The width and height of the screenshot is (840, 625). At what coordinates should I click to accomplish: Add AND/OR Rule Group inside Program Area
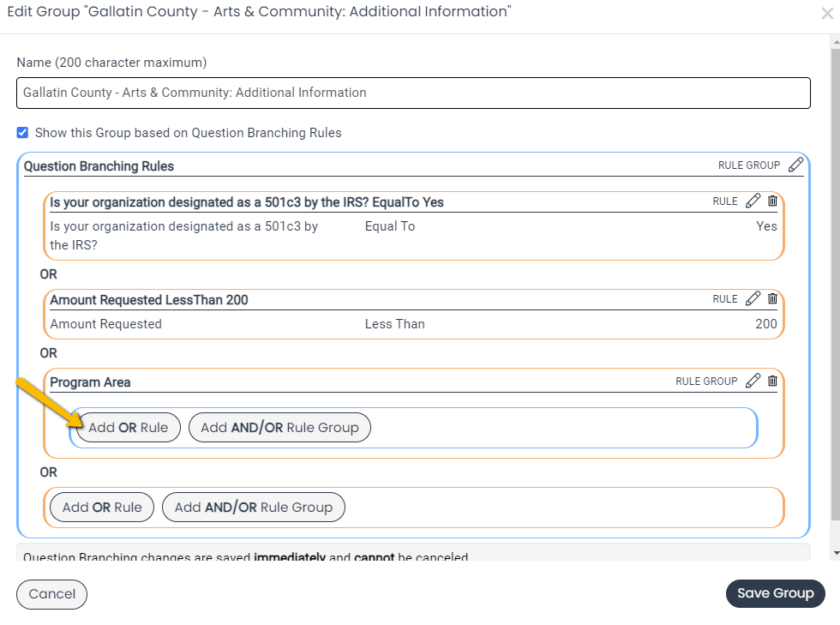tap(279, 427)
